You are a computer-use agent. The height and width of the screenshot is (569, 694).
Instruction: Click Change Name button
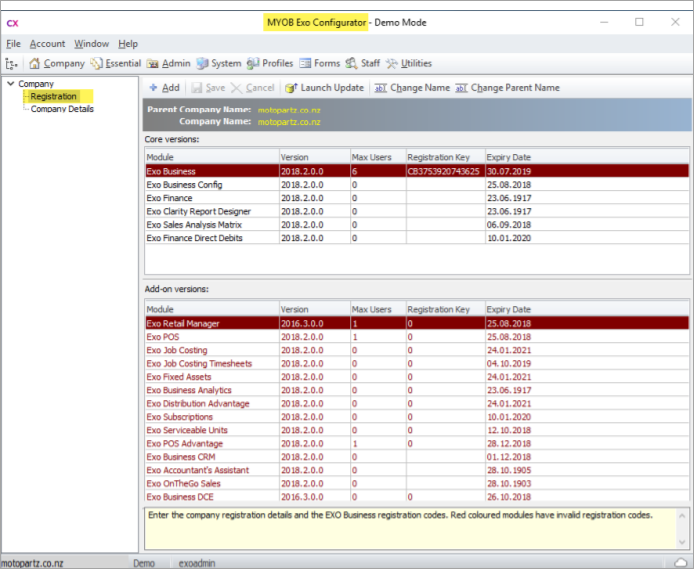click(412, 88)
